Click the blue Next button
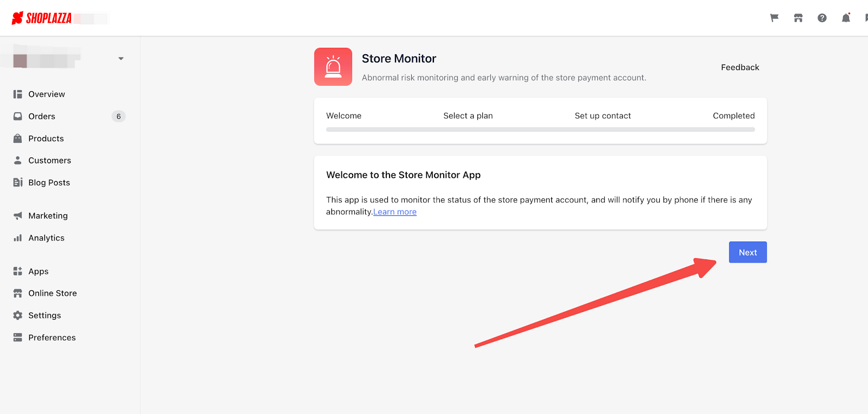868x414 pixels. pyautogui.click(x=748, y=252)
